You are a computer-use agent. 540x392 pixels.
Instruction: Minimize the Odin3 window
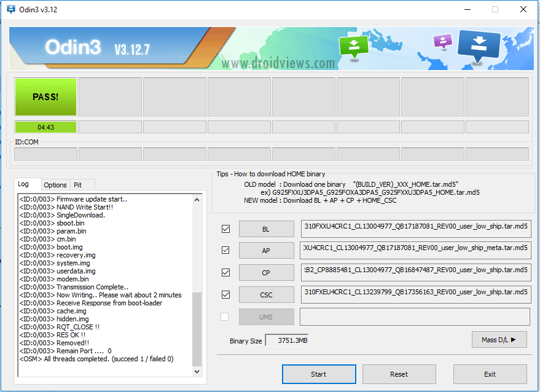click(x=468, y=9)
